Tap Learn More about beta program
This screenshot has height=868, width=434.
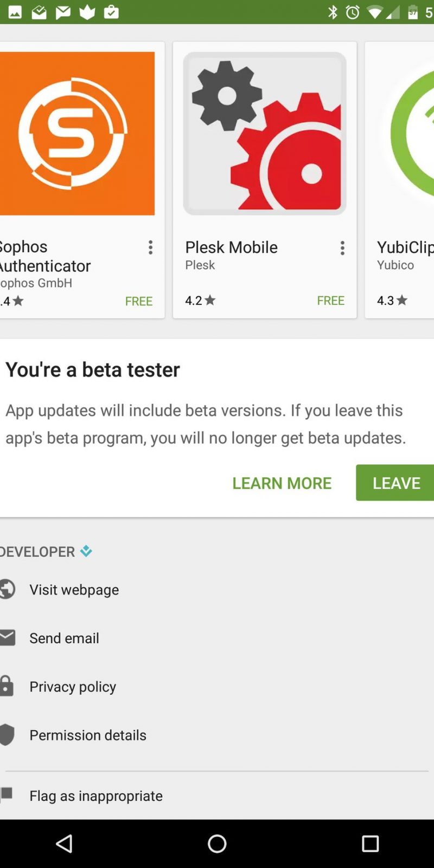(x=282, y=483)
